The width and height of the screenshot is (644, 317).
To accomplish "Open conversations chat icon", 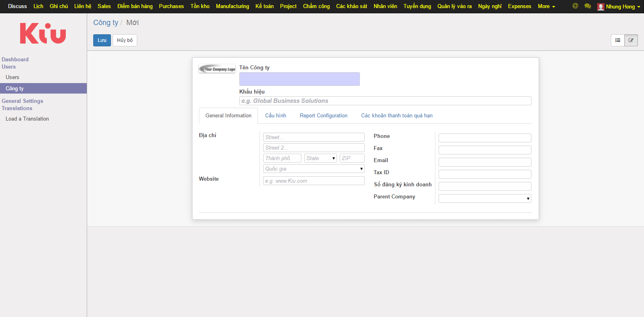I will pos(588,6).
